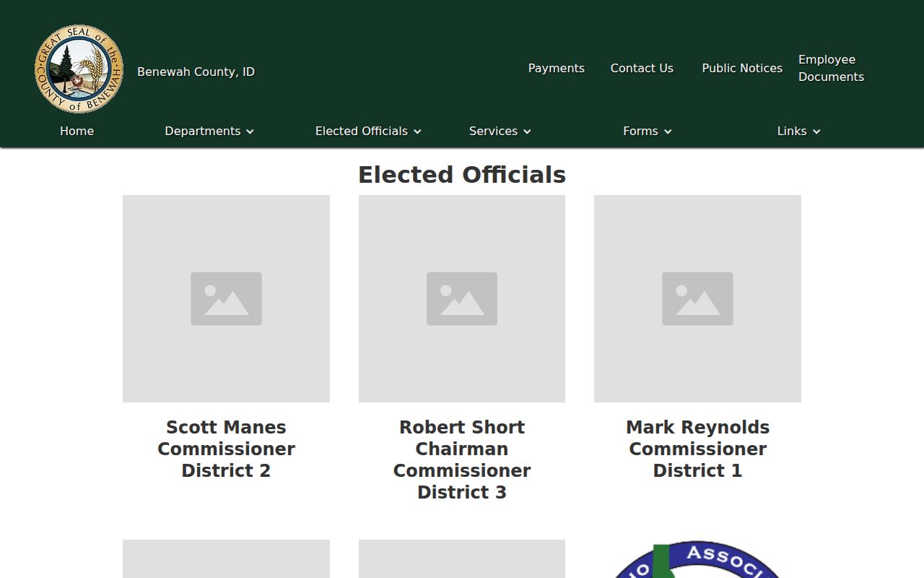Open the Benewah County, ID site title link
The image size is (924, 578).
[196, 72]
